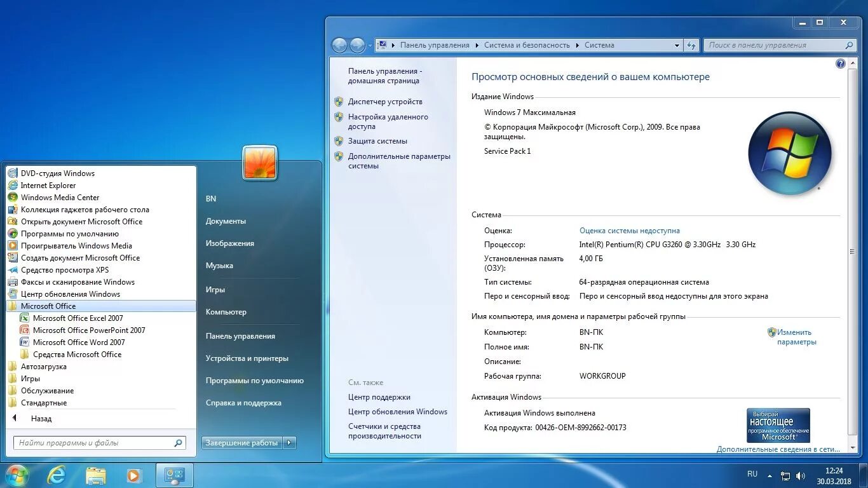Open Изображения from Start menu

[x=230, y=243]
